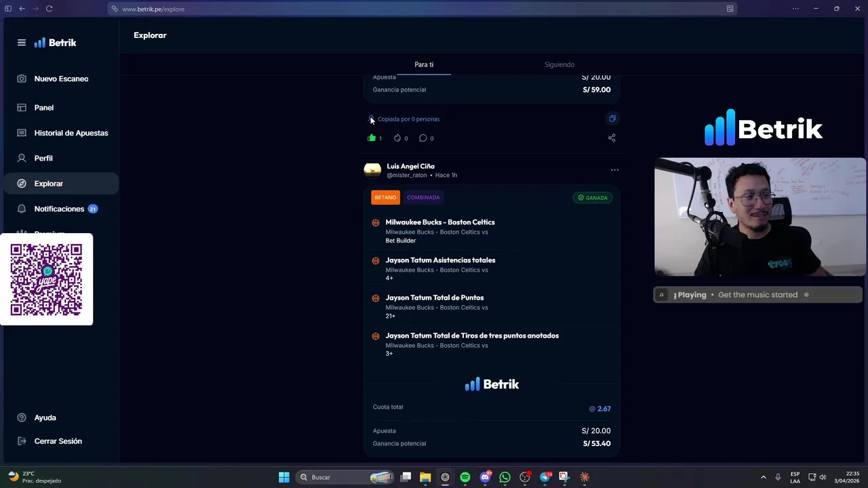Open the browser three-dot menu

point(795,9)
